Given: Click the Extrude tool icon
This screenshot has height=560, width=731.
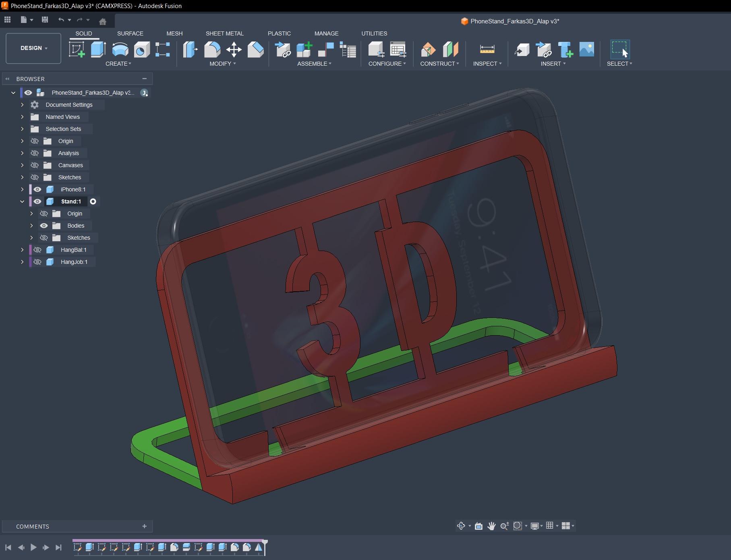Looking at the screenshot, I should [x=98, y=50].
